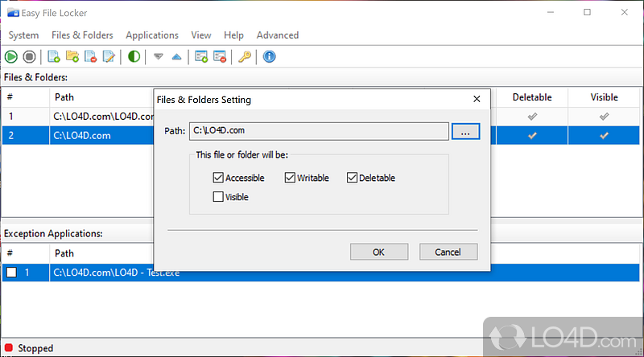The height and width of the screenshot is (357, 644).
Task: Open the View menu
Action: (200, 35)
